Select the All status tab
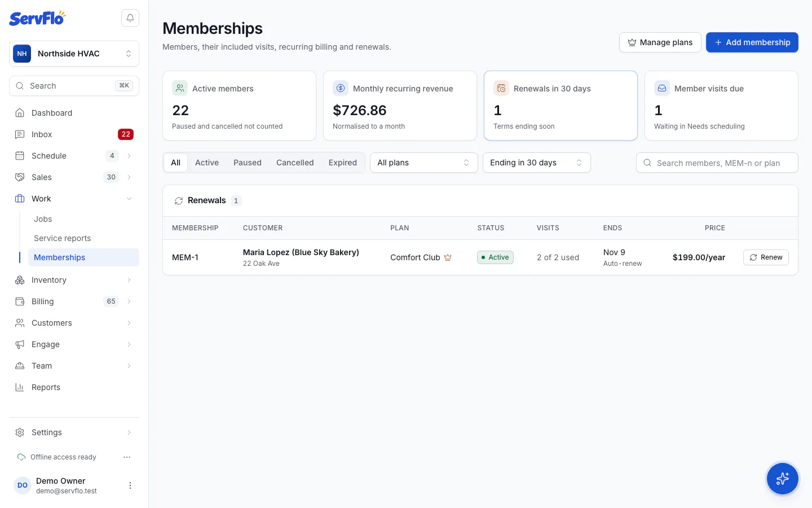This screenshot has width=812, height=508. coord(176,163)
